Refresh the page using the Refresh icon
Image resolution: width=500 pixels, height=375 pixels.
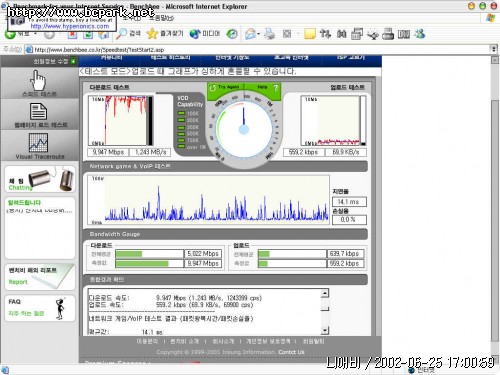tap(88, 34)
